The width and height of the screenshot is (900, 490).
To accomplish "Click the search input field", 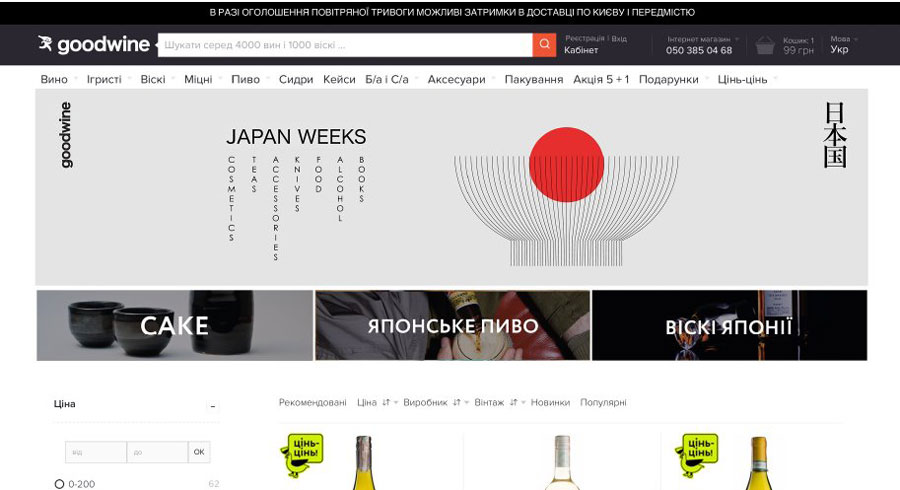I will (x=345, y=45).
